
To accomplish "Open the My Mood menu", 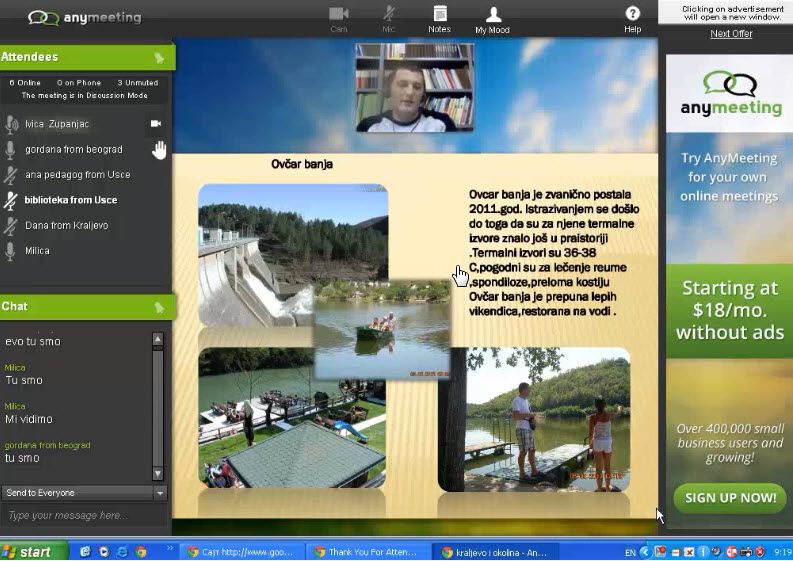I will coord(492,18).
